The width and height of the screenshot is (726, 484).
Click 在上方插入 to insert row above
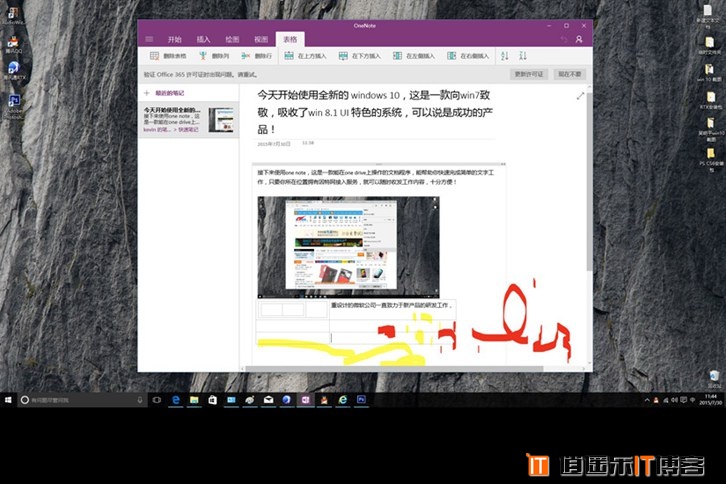click(305, 56)
